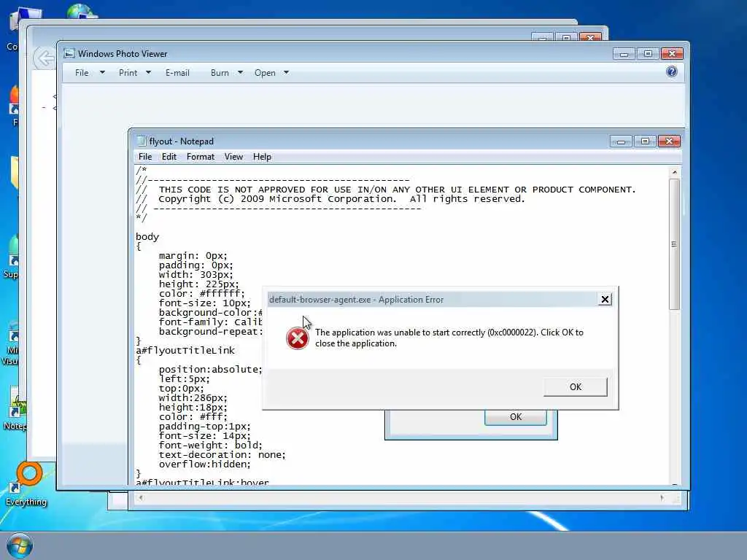The width and height of the screenshot is (747, 560).
Task: Maximize the Windows Photo Viewer window
Action: click(648, 54)
